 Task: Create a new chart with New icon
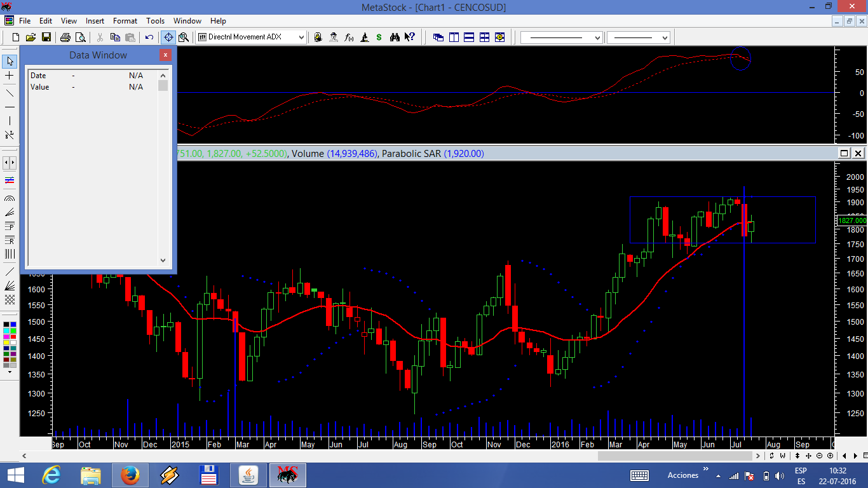16,37
